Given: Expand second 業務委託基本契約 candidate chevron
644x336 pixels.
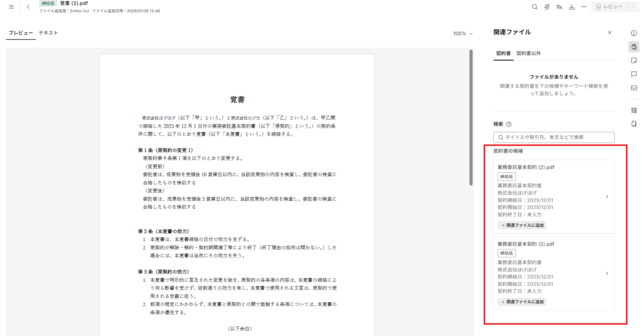Looking at the screenshot, I should coord(607,273).
